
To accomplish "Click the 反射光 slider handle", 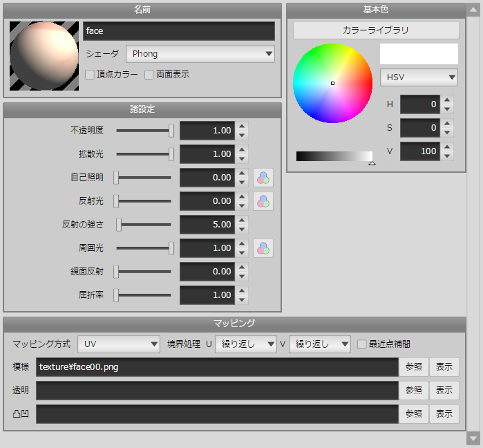I will point(116,201).
